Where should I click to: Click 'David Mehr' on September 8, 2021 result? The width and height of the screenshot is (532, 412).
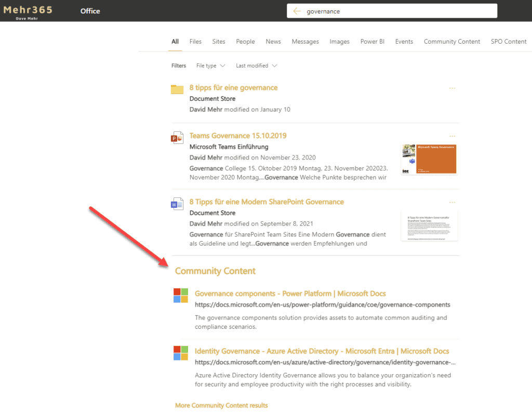click(x=206, y=223)
